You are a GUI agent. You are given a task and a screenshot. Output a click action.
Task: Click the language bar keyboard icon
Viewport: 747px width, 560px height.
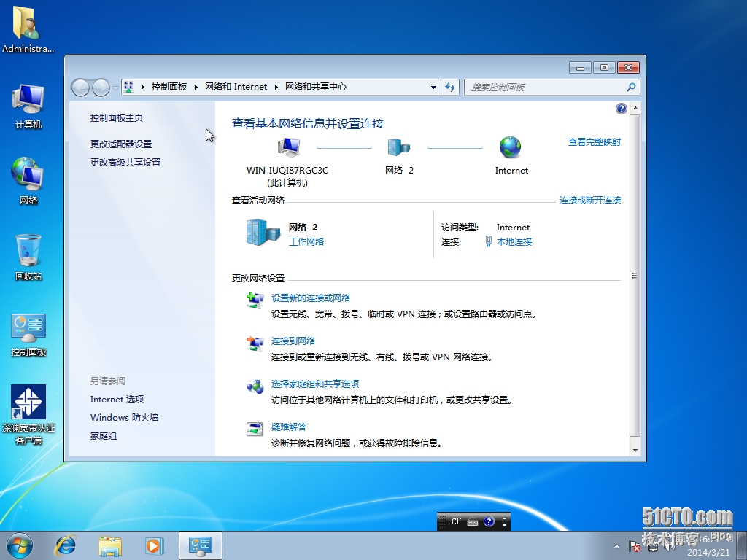[x=473, y=522]
